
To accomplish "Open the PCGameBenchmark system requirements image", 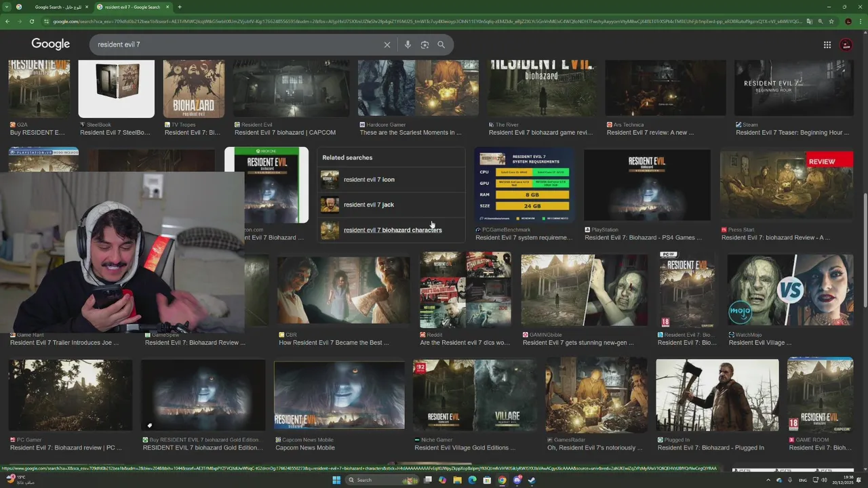I will point(524,185).
